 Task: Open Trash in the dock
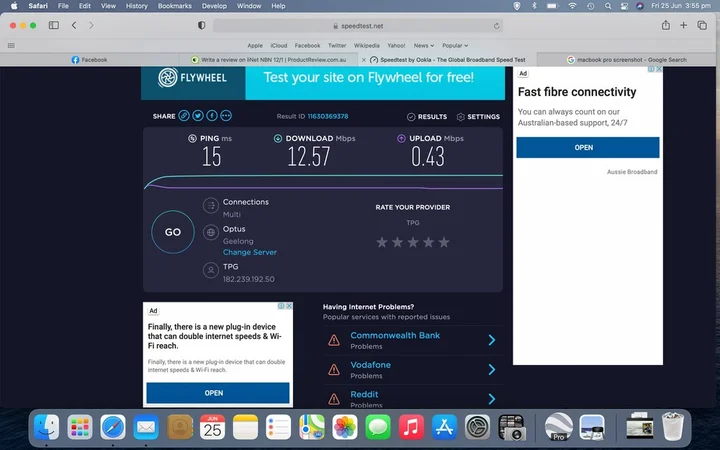click(x=673, y=427)
